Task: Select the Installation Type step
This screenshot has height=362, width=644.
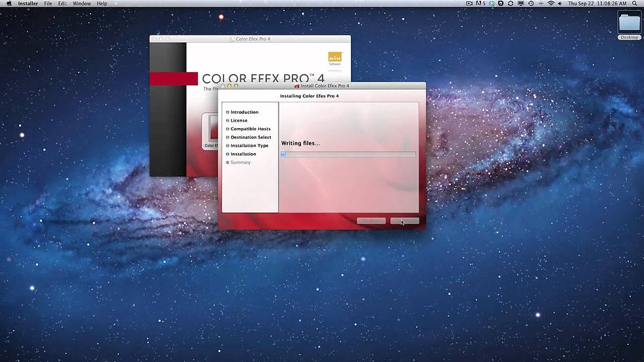Action: pyautogui.click(x=249, y=146)
